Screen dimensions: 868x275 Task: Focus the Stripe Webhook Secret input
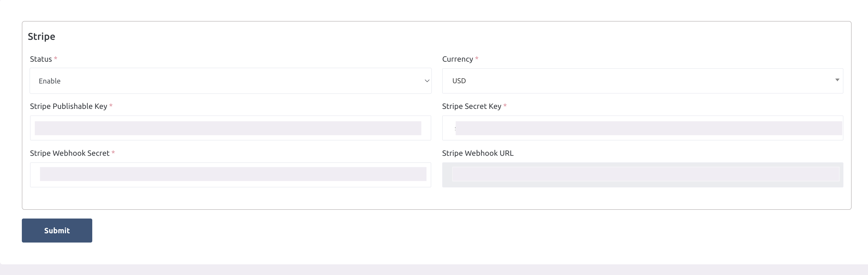pos(230,175)
